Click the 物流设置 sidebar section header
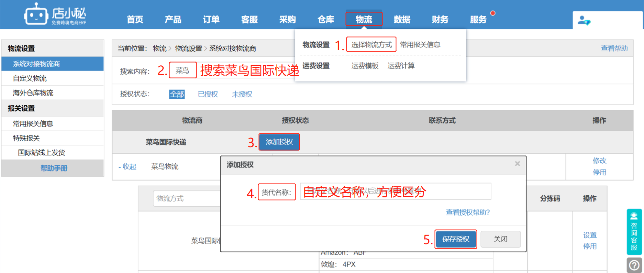This screenshot has width=644, height=273. (x=53, y=48)
